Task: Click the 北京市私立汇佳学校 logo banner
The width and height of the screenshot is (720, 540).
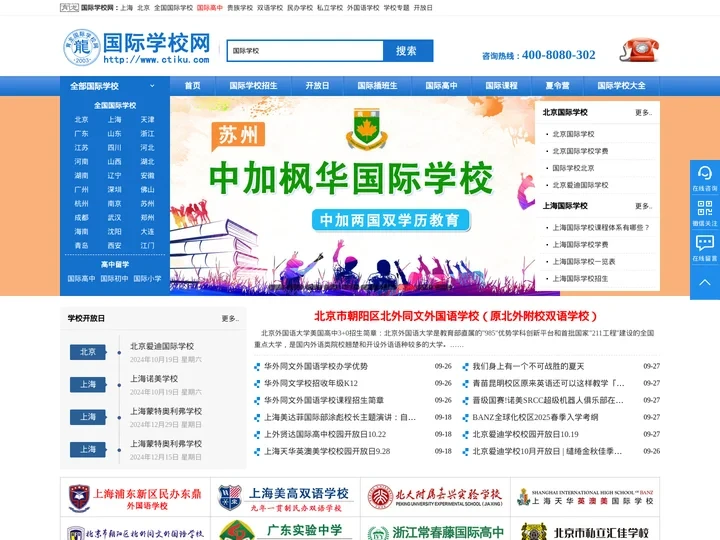Action: pyautogui.click(x=585, y=529)
